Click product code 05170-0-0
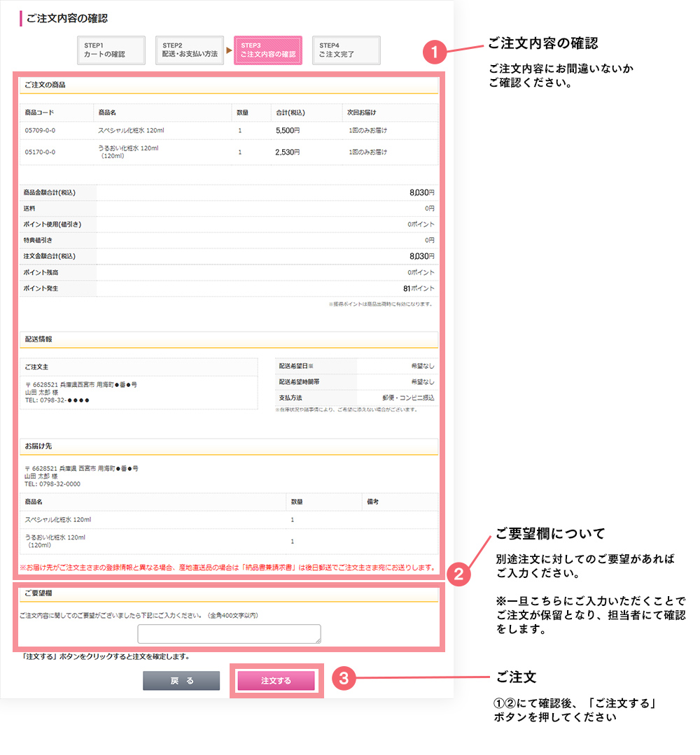This screenshot has height=755, width=700. (x=40, y=152)
